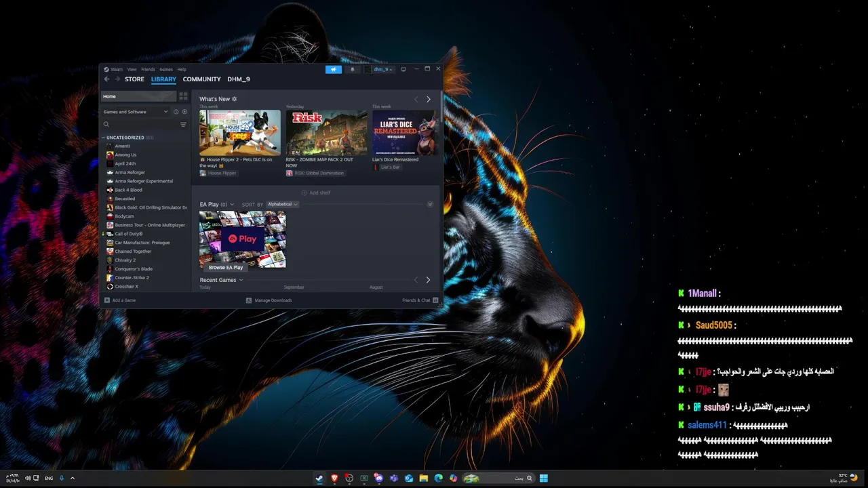This screenshot has height=488, width=868.
Task: Switch to the COMMUNITY tab
Action: pyautogui.click(x=201, y=79)
